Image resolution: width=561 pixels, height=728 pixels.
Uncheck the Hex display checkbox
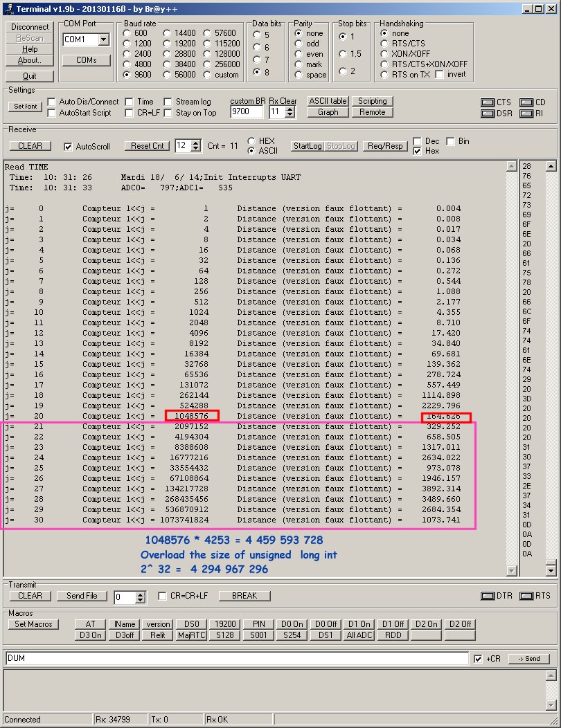pos(417,151)
